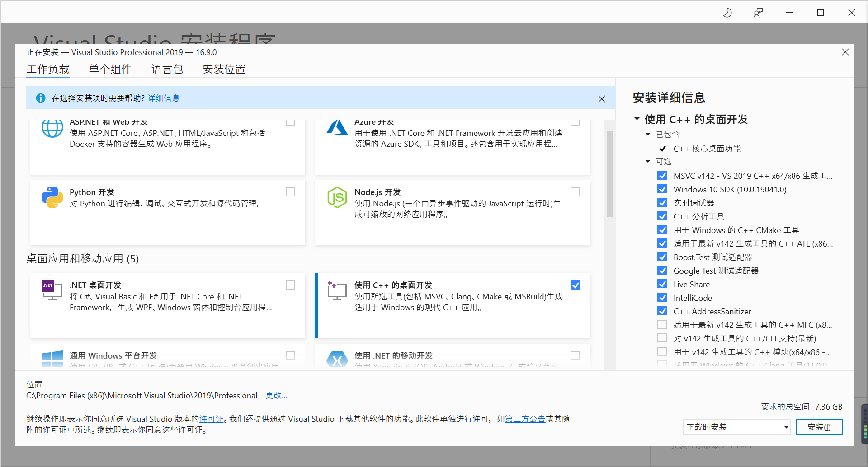Select the C++ 核心桌面功能 included item

[707, 149]
